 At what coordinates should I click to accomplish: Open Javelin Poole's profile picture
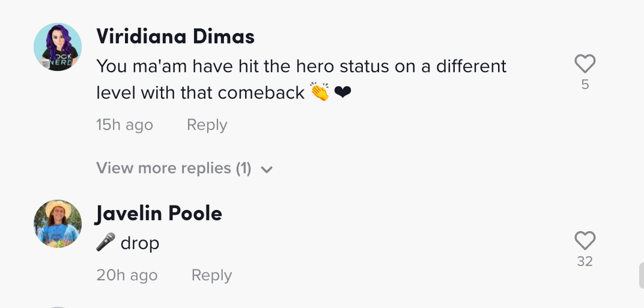[58, 224]
